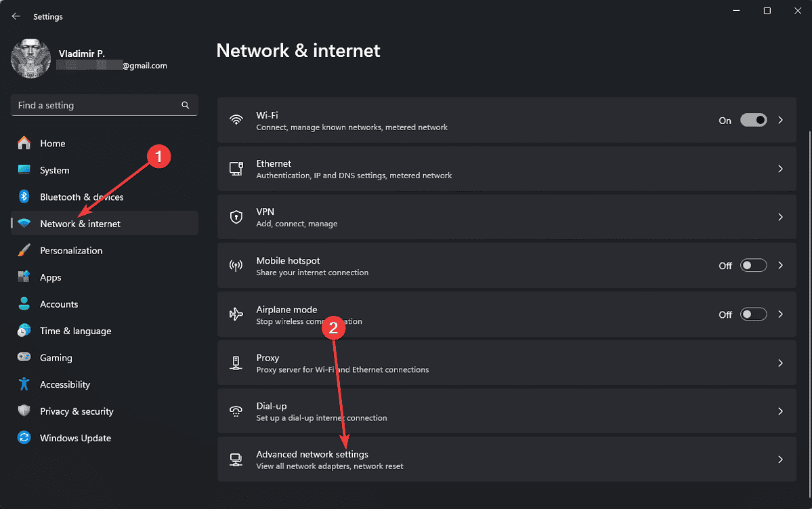Click 'Set up a dial-up internet connection' text
This screenshot has width=812, height=509.
(322, 418)
